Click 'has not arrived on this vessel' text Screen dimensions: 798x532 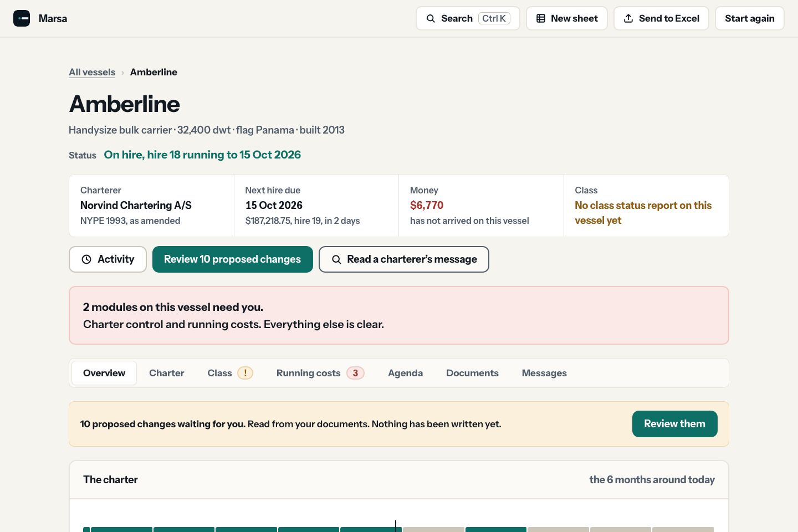[469, 221]
